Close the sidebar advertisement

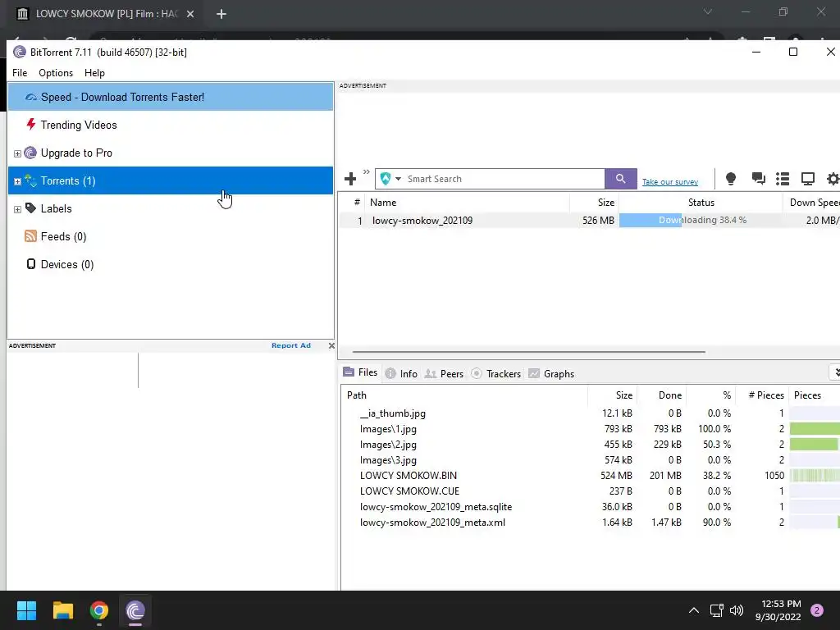tap(331, 345)
